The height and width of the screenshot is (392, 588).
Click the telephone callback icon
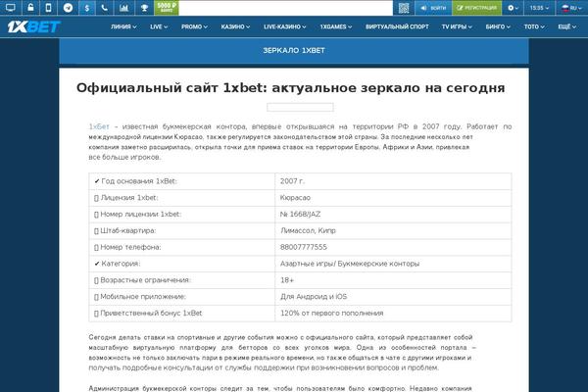pyautogui.click(x=104, y=8)
